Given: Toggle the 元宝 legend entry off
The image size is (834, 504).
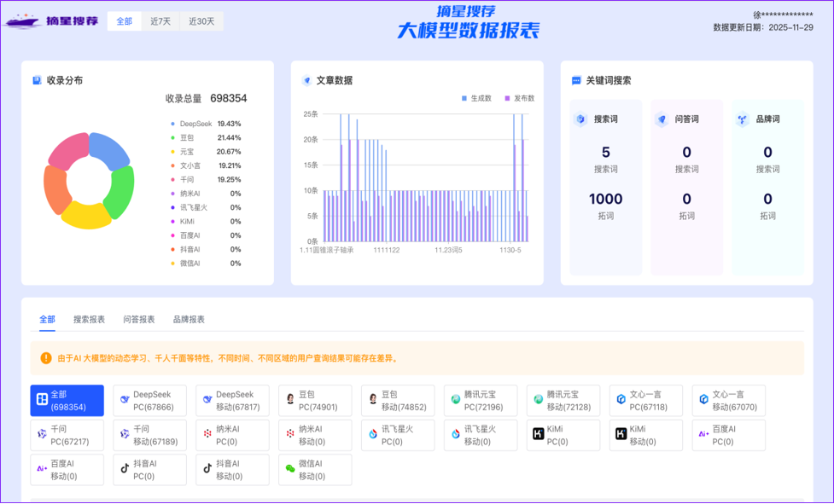Looking at the screenshot, I should [x=190, y=152].
